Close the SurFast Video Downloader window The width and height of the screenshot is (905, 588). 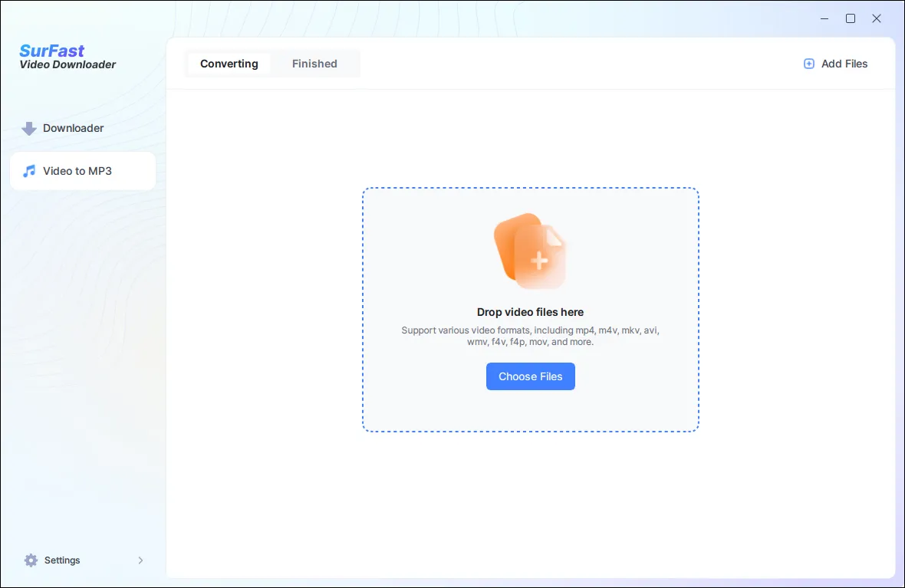(877, 18)
